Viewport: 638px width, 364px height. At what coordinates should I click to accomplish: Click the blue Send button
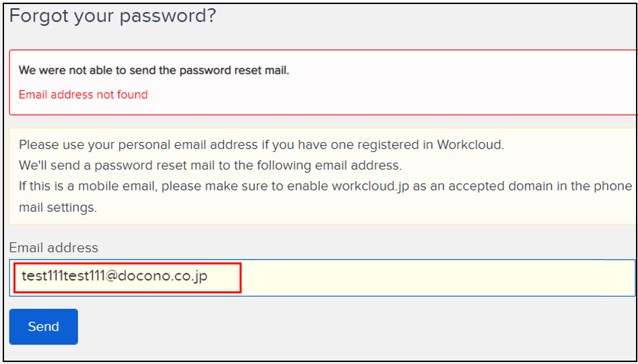click(44, 326)
